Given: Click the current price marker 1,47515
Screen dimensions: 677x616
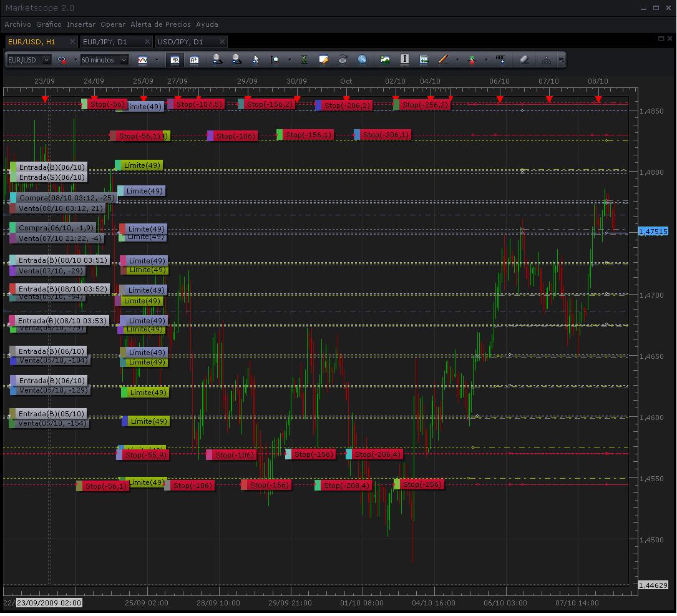Looking at the screenshot, I should click(x=653, y=232).
